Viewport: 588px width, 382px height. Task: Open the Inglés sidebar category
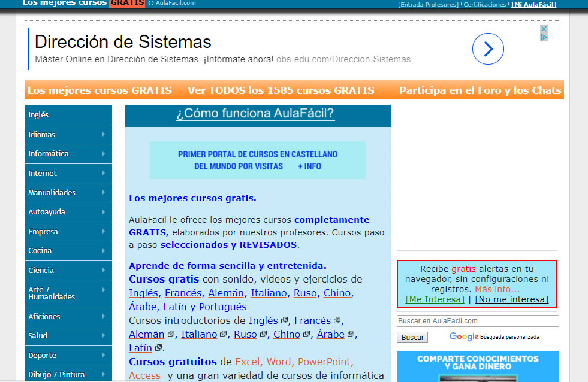point(68,114)
